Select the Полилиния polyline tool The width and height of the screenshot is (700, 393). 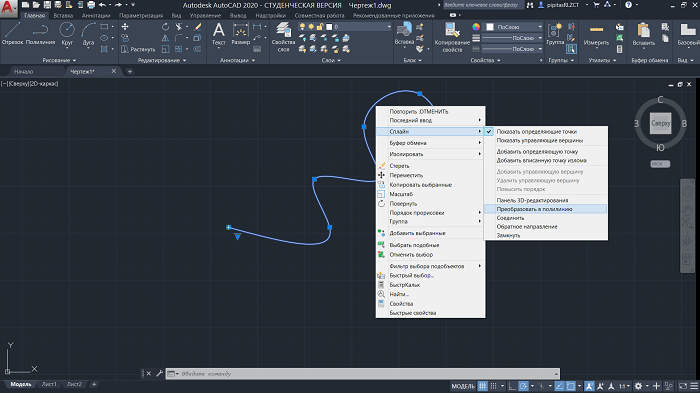(40, 34)
